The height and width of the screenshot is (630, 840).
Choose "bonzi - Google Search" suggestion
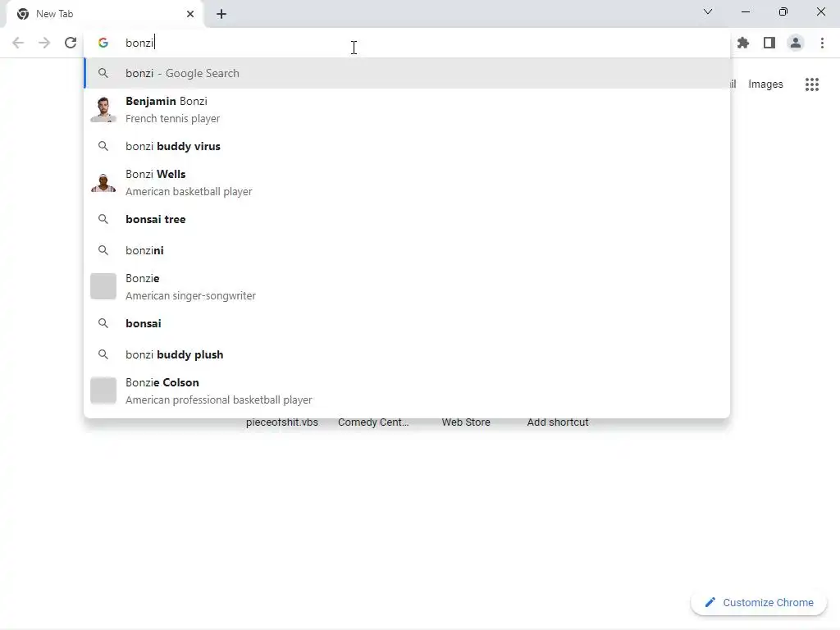coord(407,73)
